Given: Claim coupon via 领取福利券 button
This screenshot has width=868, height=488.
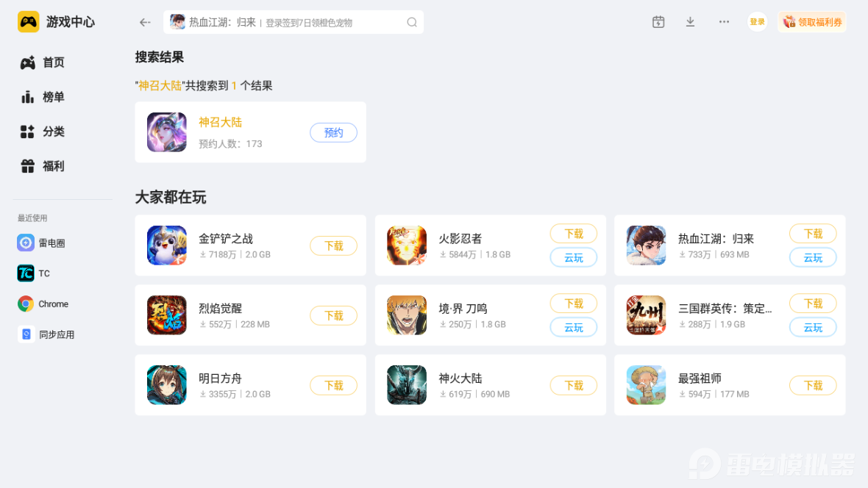Looking at the screenshot, I should (812, 22).
